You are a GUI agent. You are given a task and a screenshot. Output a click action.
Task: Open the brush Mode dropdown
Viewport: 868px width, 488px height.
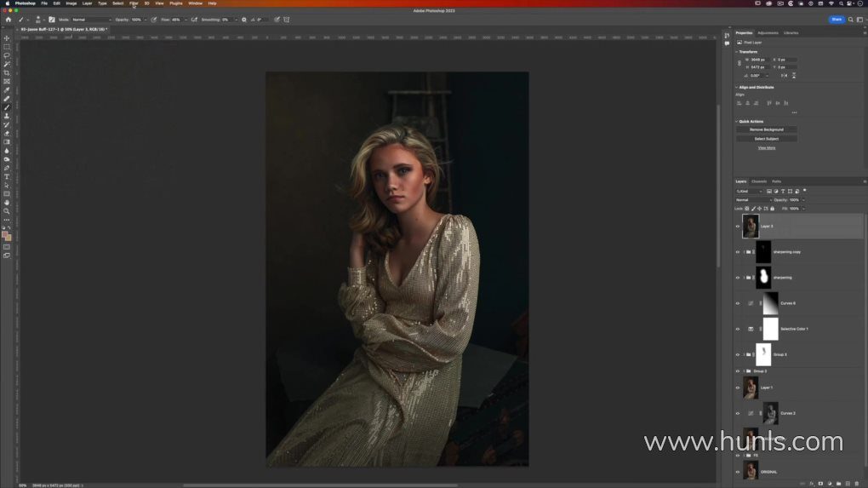(90, 19)
